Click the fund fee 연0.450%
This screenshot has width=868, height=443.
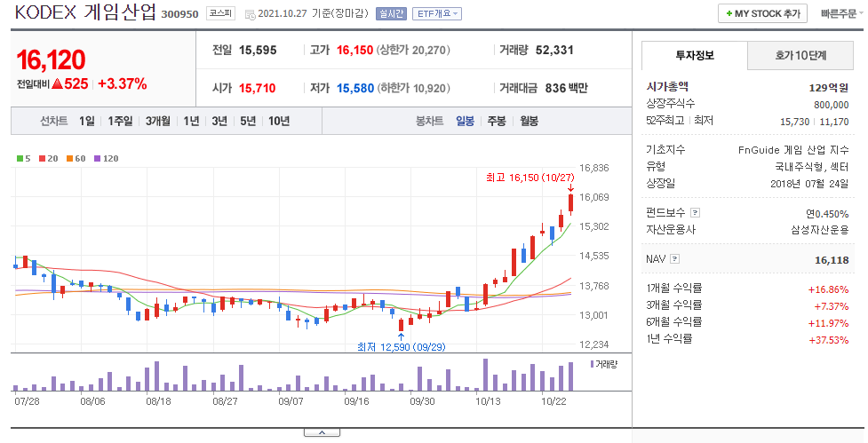click(827, 214)
